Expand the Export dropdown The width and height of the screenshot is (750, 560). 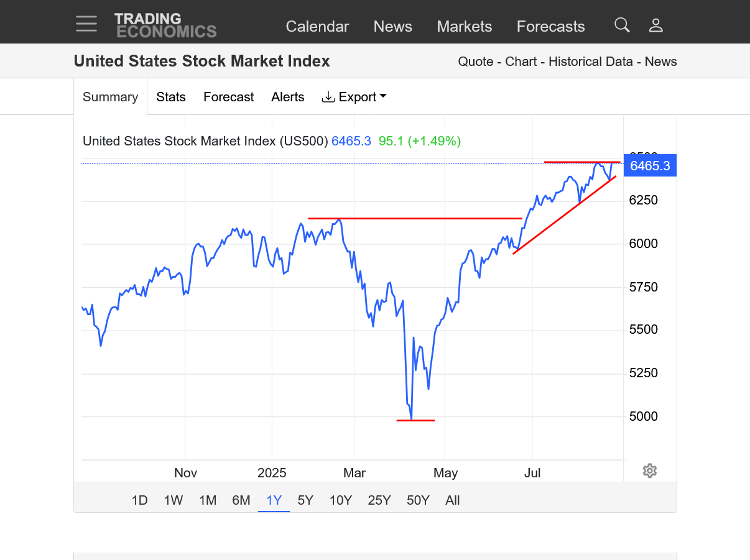tap(354, 97)
